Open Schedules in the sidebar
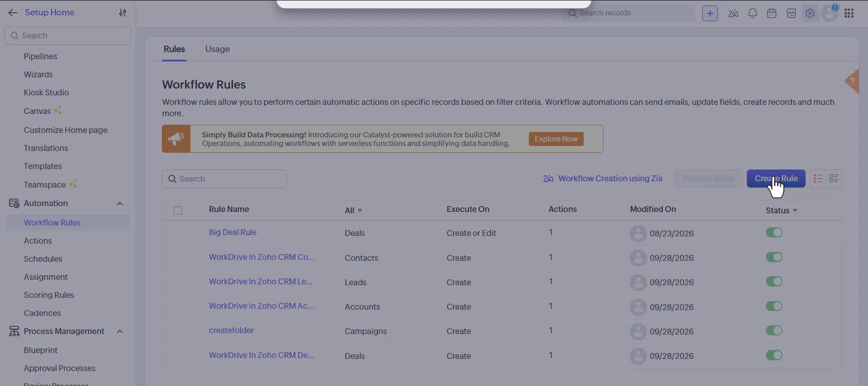Screen dimensions: 868x386 (x=43, y=259)
